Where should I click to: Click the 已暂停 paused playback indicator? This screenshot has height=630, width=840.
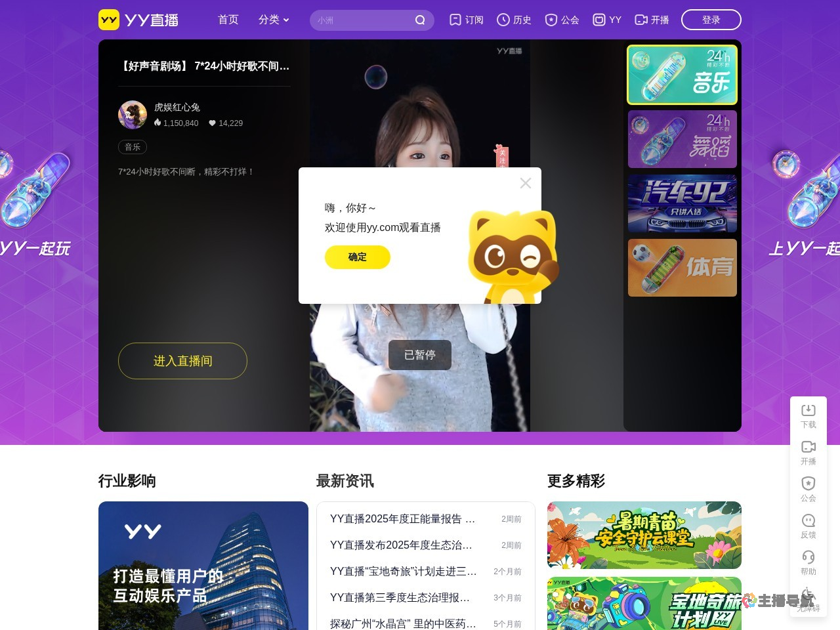(420, 355)
